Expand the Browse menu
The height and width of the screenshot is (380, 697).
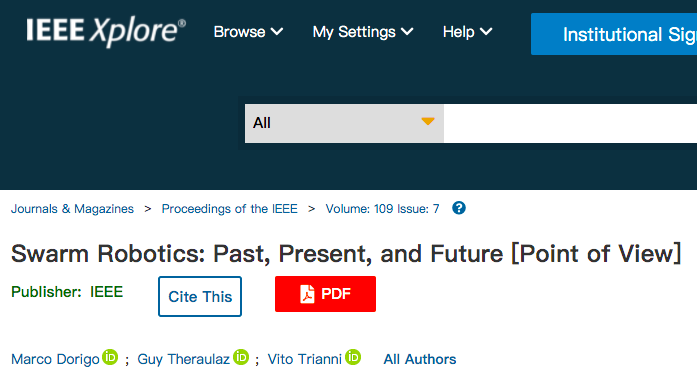248,32
